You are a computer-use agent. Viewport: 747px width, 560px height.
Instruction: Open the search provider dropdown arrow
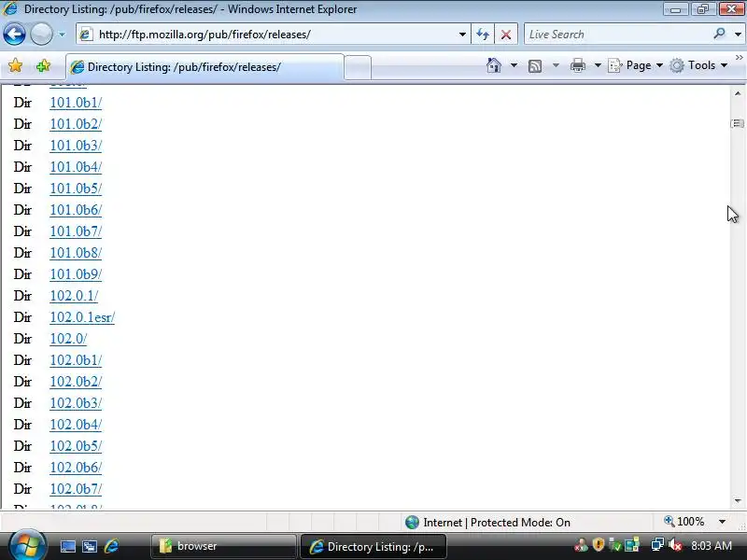coord(738,35)
